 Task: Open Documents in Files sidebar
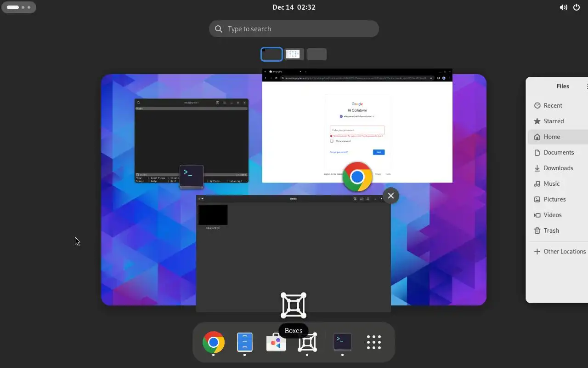tap(559, 152)
